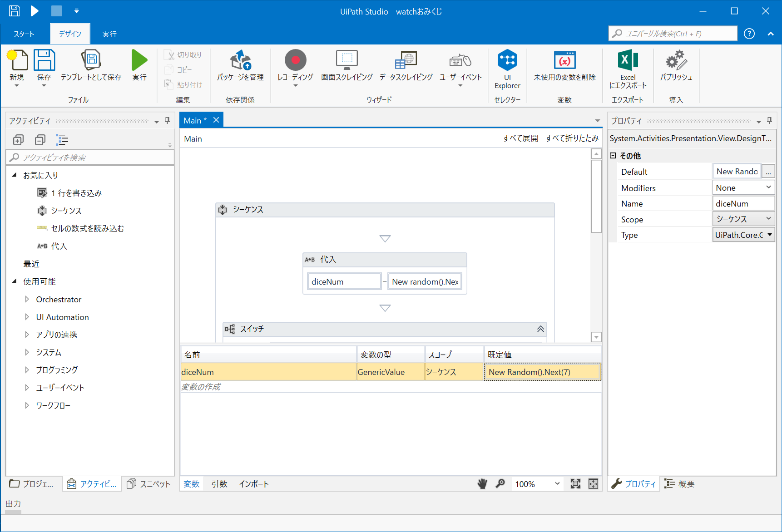Select the pan hand tool
This screenshot has width=782, height=532.
coord(482,484)
